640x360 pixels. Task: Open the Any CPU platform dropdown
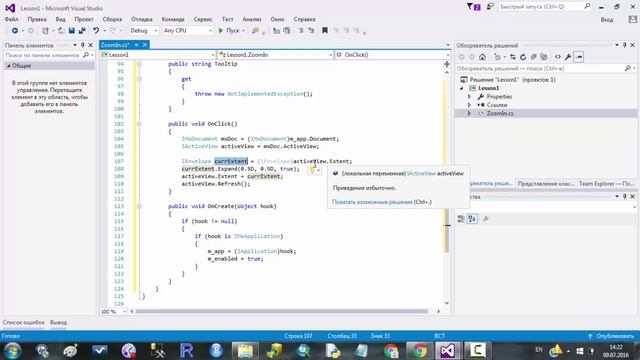pos(188,31)
